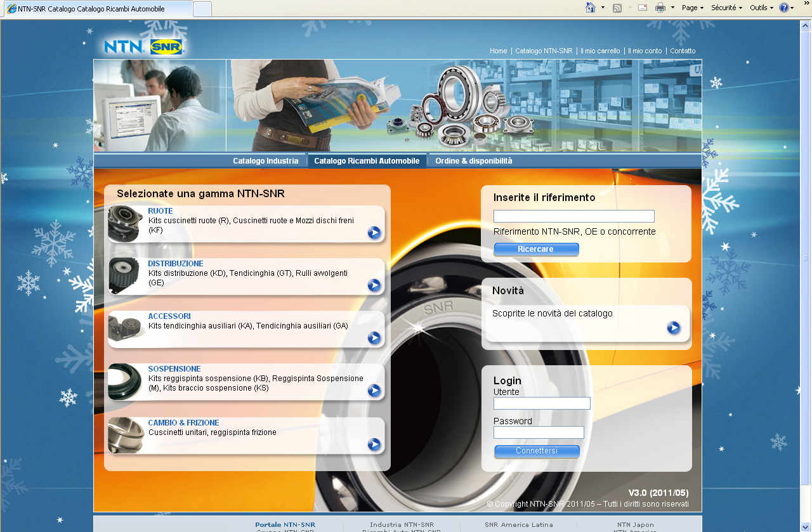The image size is (812, 532).
Task: Open the CAMBIO & FRIZIONE category heading
Action: tap(184, 423)
